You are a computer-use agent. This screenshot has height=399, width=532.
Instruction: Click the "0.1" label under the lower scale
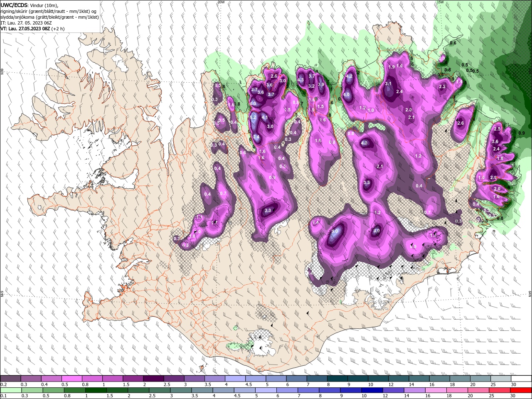4,396
